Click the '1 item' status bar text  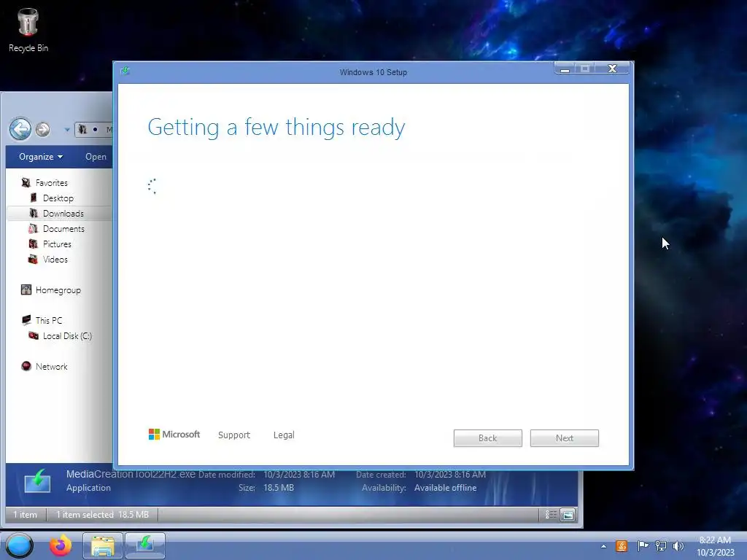(26, 515)
